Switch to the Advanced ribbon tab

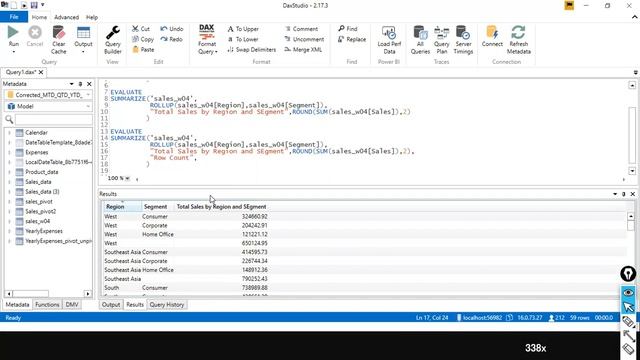66,17
